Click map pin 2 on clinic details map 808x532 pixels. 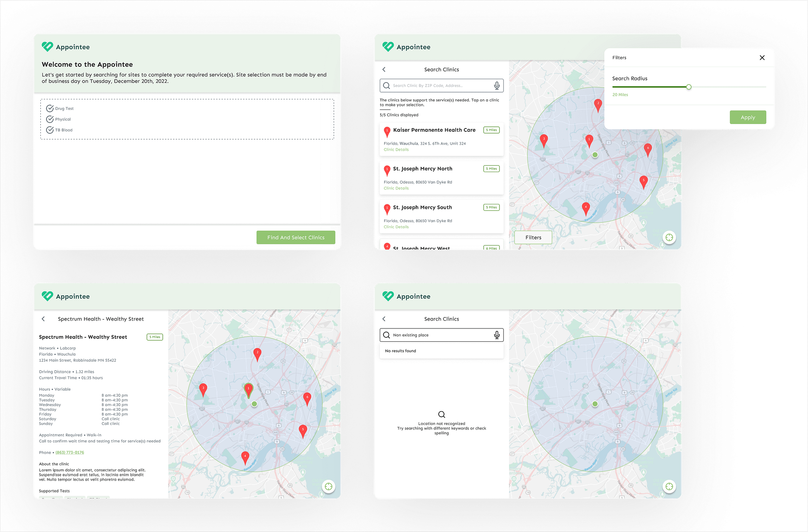click(257, 353)
